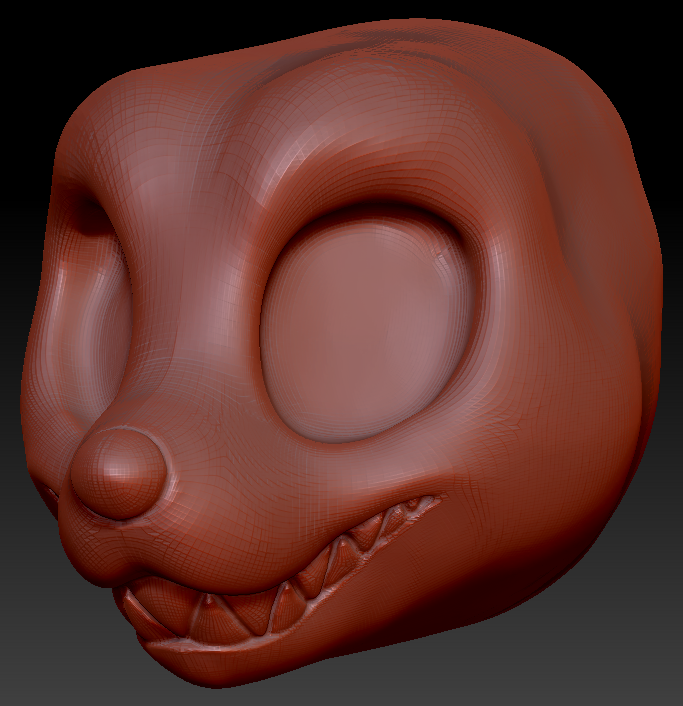Click the round nose on the sculpt
This screenshot has height=706, width=683.
pos(118,474)
